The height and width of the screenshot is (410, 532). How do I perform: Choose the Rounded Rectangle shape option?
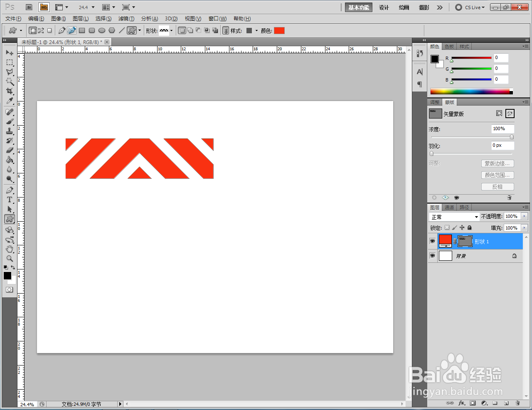pyautogui.click(x=92, y=30)
